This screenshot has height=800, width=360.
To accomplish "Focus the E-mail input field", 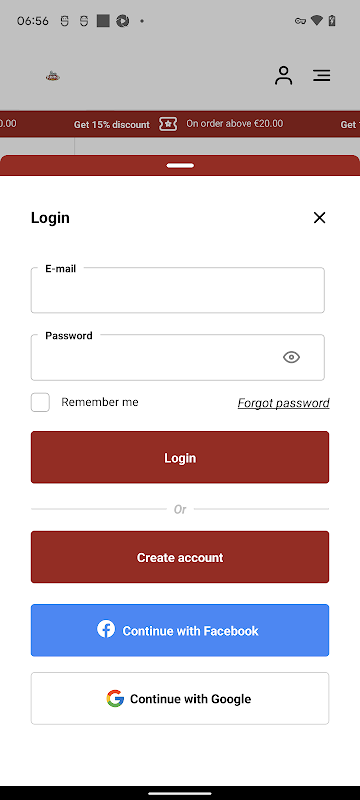I will 177,290.
